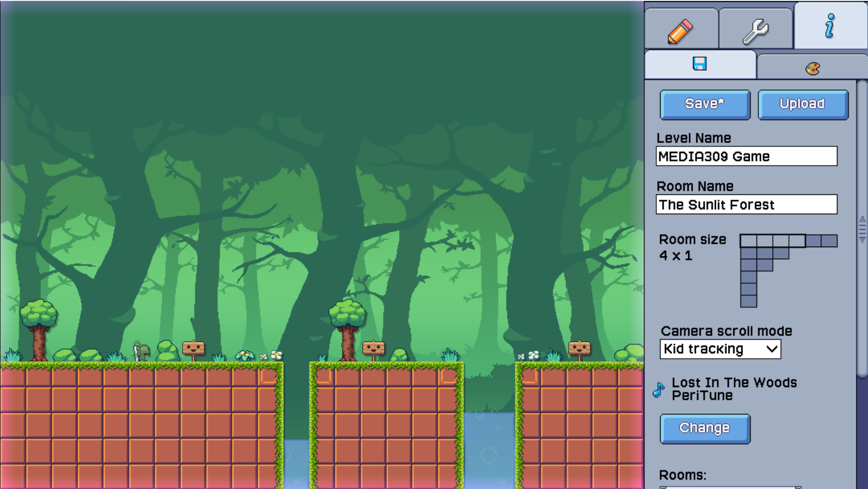Image resolution: width=868 pixels, height=489 pixels.
Task: Select the wooden sign on right platform
Action: 579,350
